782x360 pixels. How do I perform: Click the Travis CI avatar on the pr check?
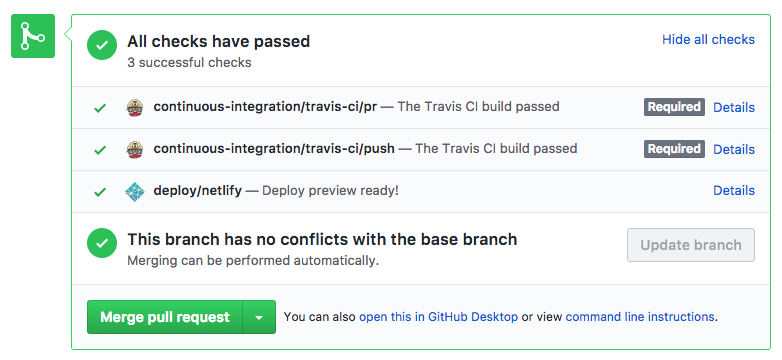pyautogui.click(x=135, y=107)
